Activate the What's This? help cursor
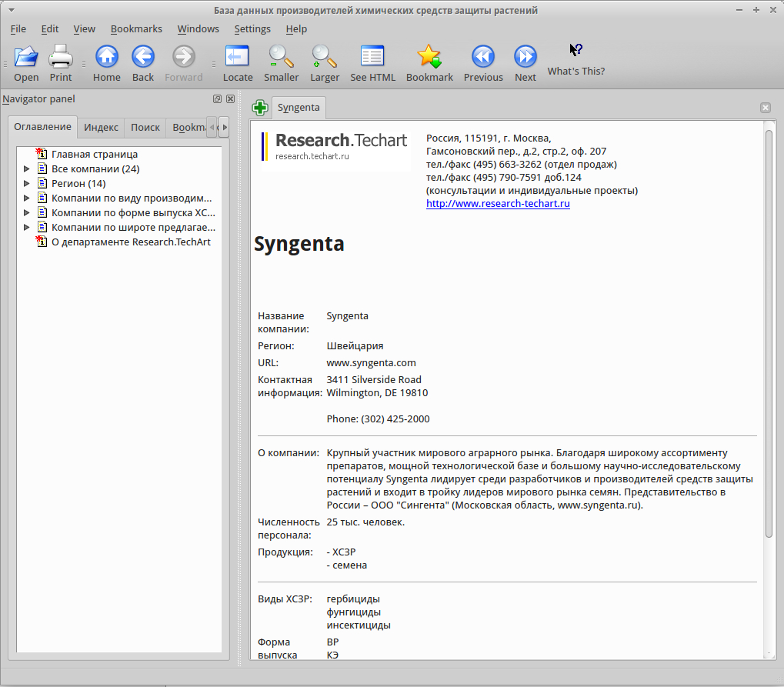This screenshot has height=687, width=784. pos(576,50)
